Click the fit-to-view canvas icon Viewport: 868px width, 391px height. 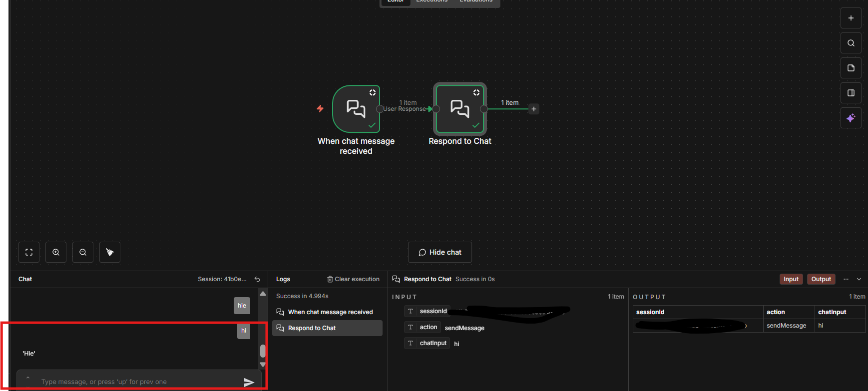tap(29, 252)
